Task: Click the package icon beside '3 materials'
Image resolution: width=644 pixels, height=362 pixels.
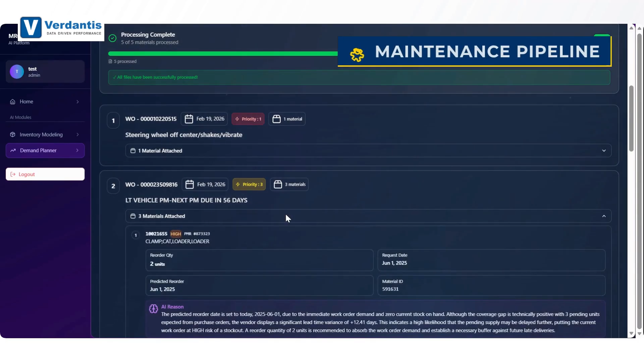Action: [x=278, y=184]
